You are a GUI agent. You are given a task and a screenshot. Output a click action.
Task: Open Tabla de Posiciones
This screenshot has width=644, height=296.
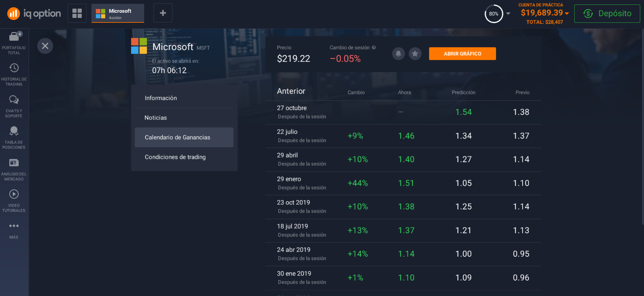coord(14,138)
